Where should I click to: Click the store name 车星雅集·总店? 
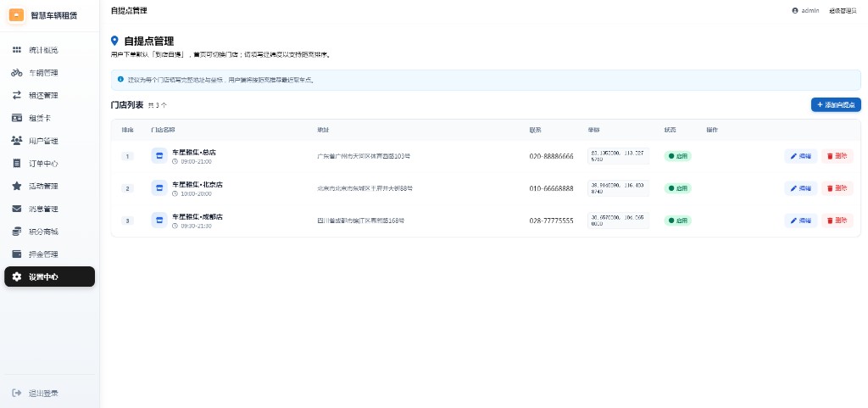click(x=194, y=152)
